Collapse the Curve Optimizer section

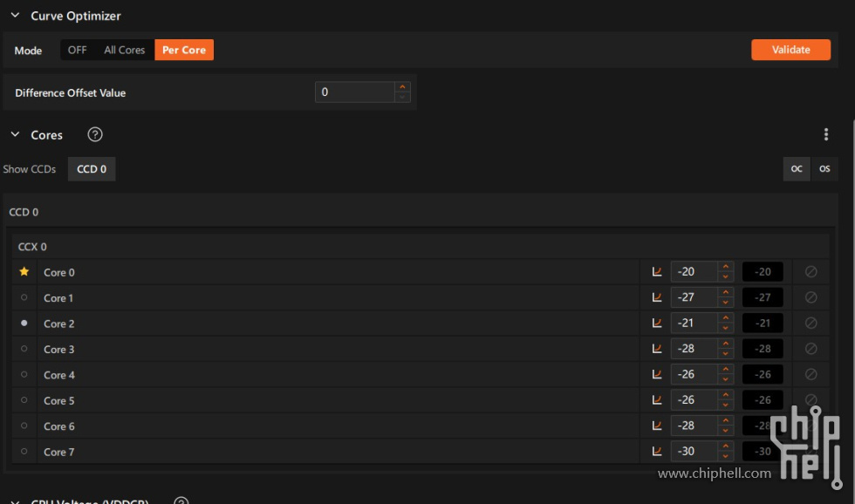pyautogui.click(x=15, y=16)
